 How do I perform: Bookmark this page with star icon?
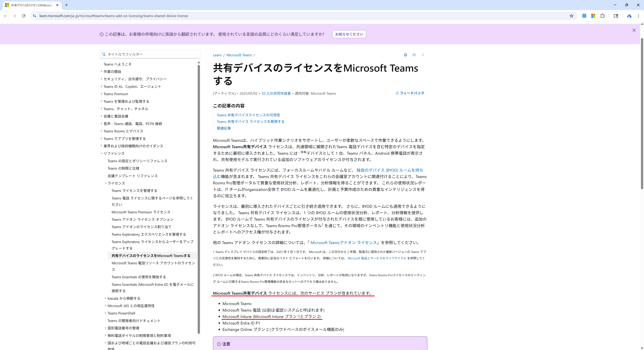571,16
